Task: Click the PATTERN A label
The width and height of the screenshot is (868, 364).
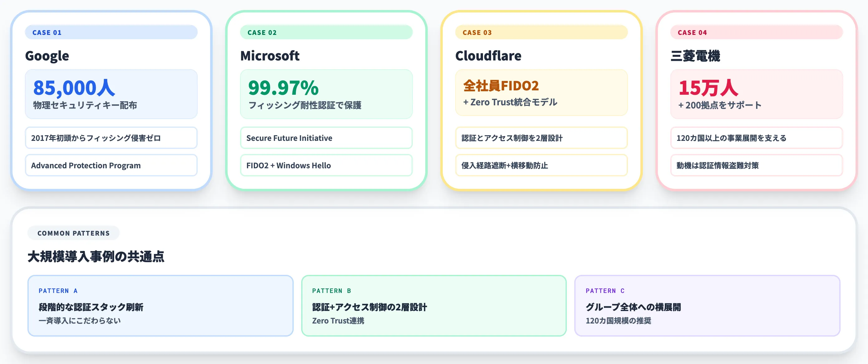Action: click(x=58, y=290)
